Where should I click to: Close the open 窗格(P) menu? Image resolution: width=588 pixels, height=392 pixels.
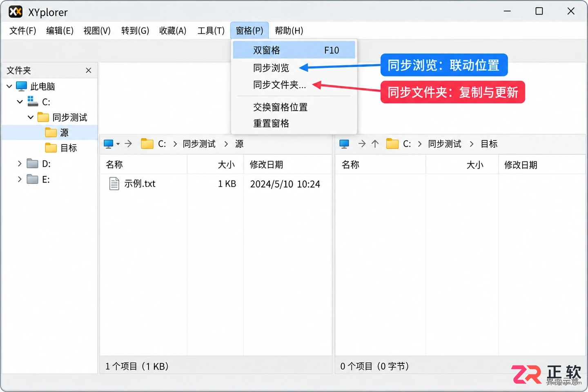click(x=249, y=31)
